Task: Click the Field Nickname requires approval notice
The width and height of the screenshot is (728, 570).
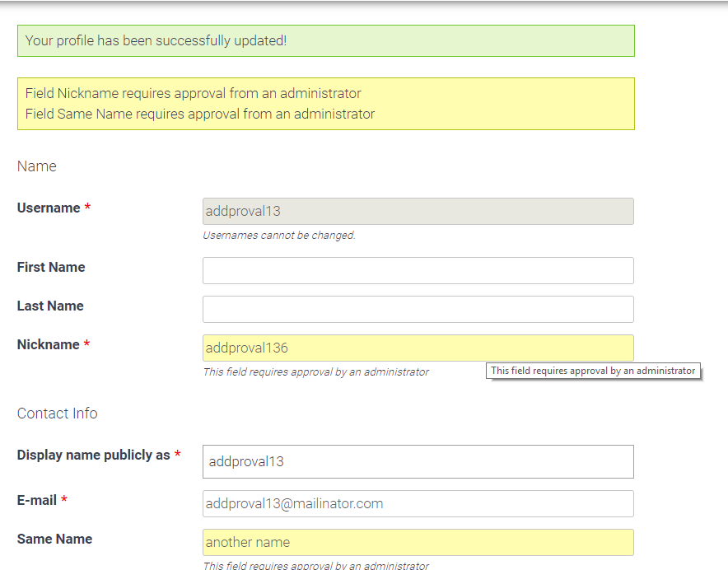Action: point(193,93)
